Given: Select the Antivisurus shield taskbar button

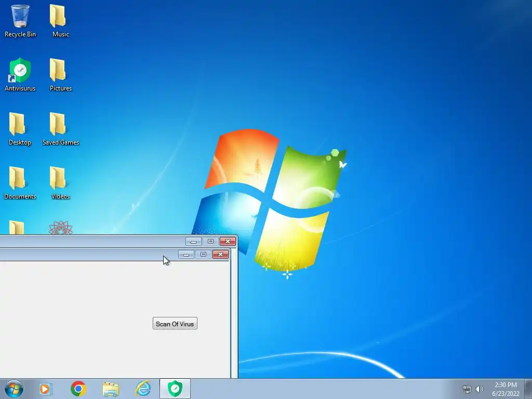Looking at the screenshot, I should click(175, 389).
